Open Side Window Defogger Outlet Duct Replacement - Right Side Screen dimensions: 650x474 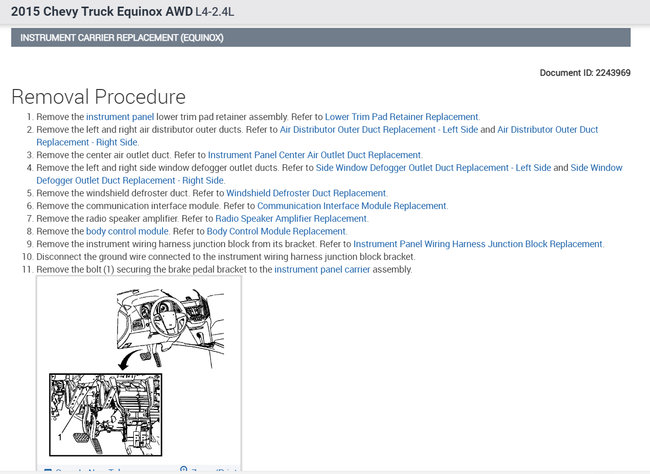click(x=597, y=168)
